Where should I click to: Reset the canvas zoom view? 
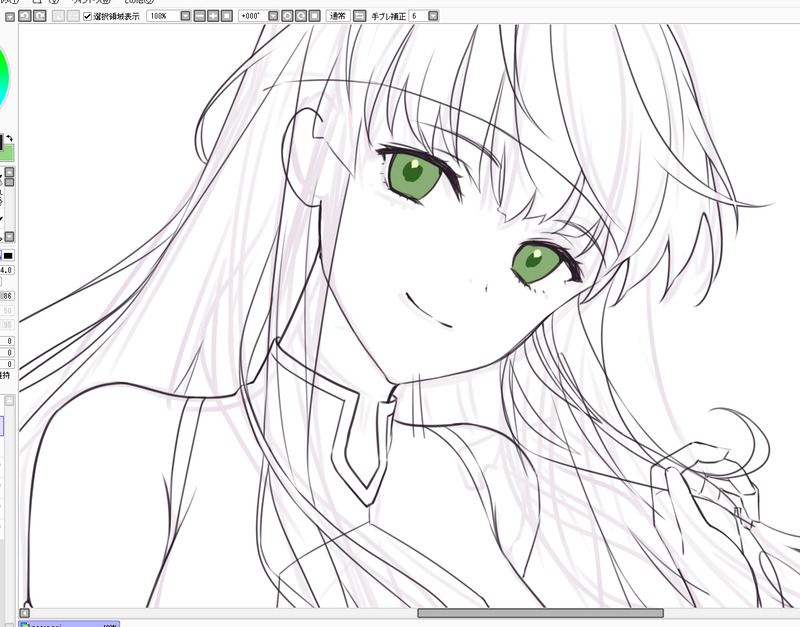227,16
